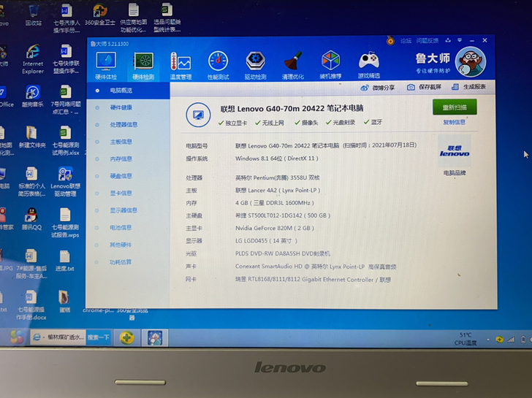Switch to the IE browser taskbar item
Viewport: 532px width, 398px height.
tap(58, 337)
